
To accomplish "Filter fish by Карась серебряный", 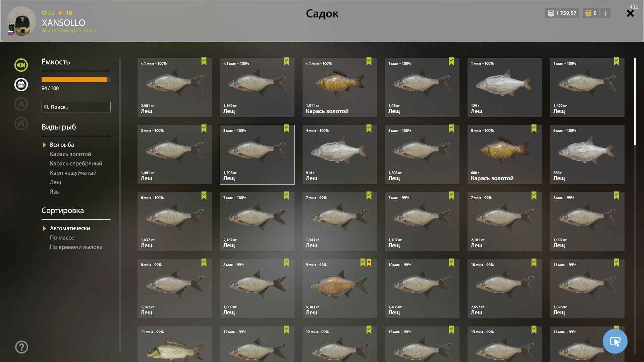I will click(76, 163).
